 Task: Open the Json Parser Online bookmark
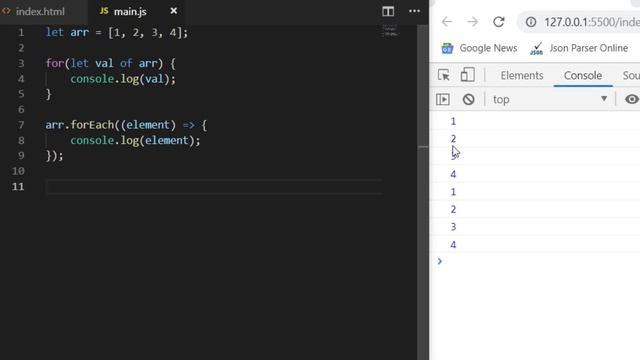pyautogui.click(x=579, y=48)
